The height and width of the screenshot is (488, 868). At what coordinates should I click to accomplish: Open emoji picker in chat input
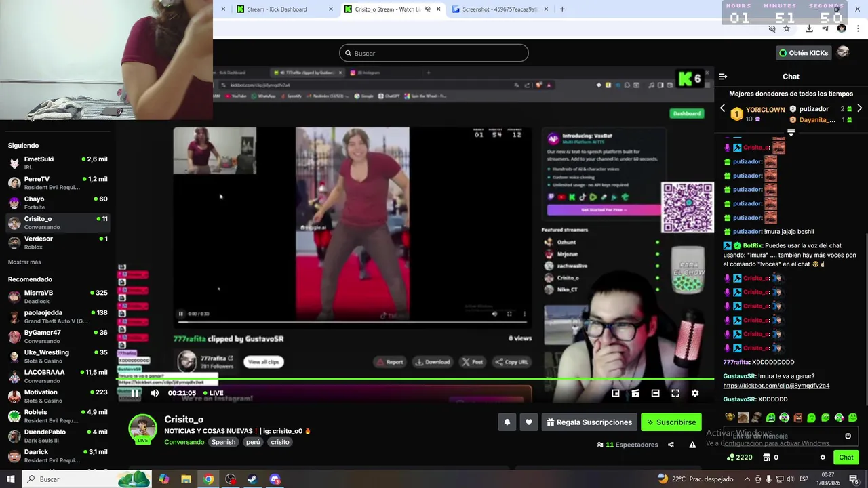[848, 436]
